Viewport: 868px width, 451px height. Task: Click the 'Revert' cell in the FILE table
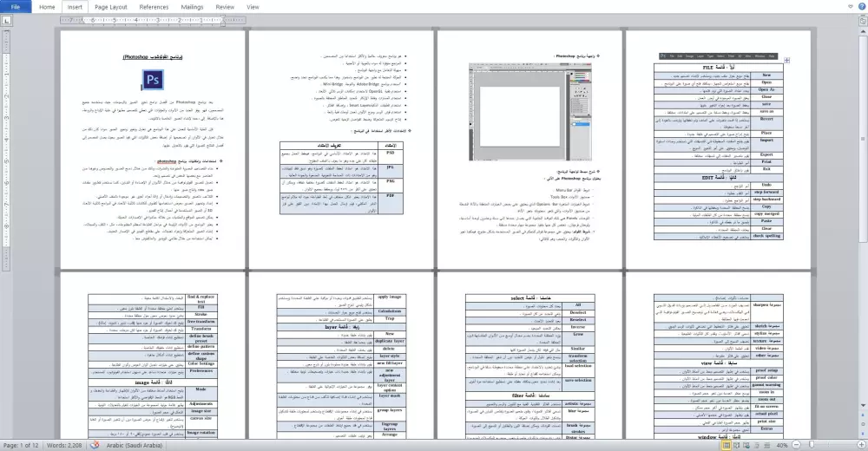766,123
